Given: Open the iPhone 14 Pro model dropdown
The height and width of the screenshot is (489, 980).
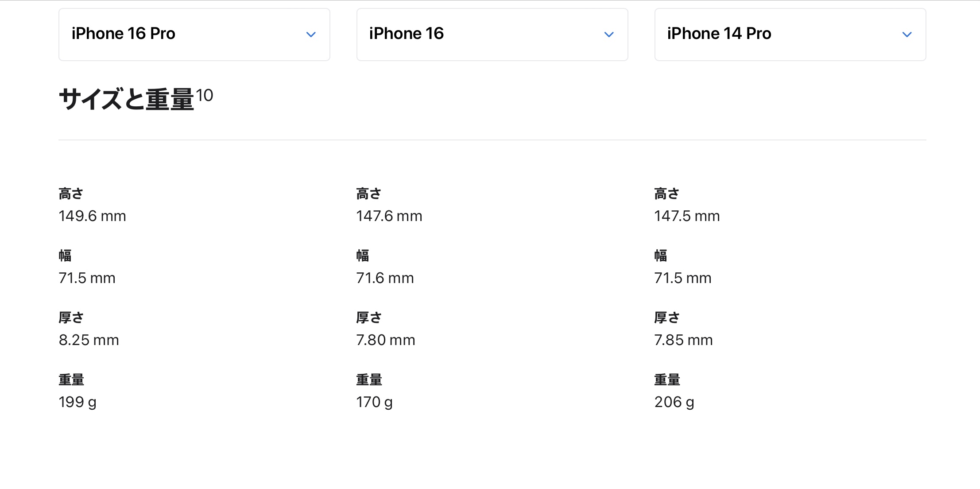Looking at the screenshot, I should [790, 34].
